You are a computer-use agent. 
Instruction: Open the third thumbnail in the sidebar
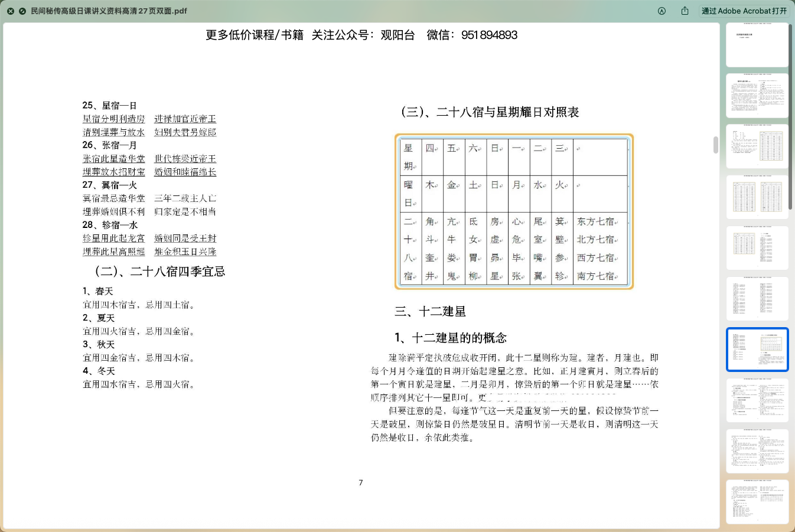[x=757, y=146]
